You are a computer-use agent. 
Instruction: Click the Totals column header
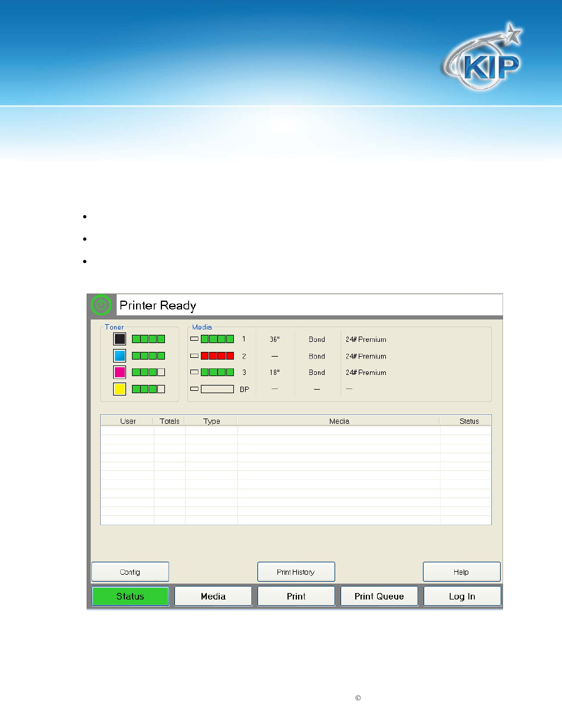pyautogui.click(x=170, y=421)
